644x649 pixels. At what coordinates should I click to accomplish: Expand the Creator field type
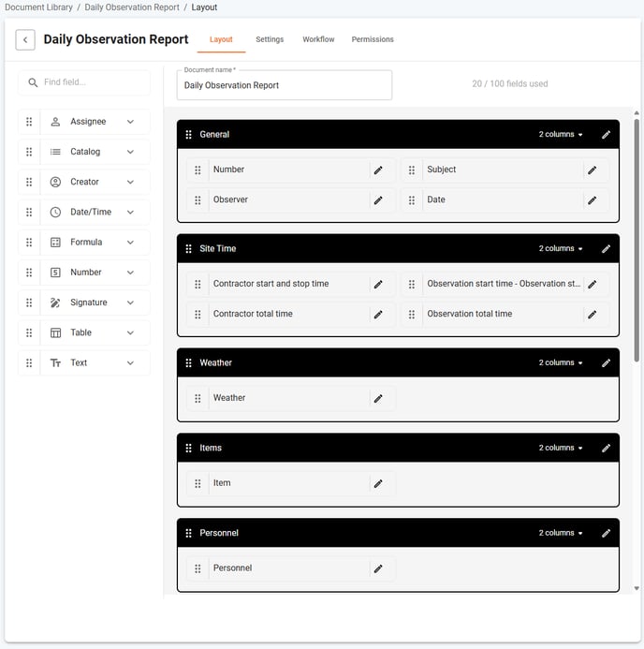(130, 182)
